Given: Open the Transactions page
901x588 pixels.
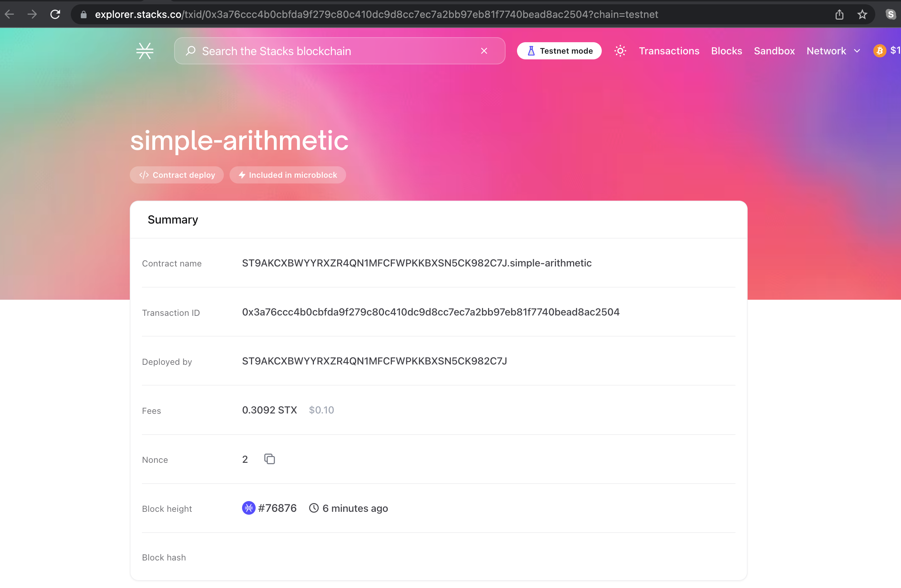Looking at the screenshot, I should (669, 51).
